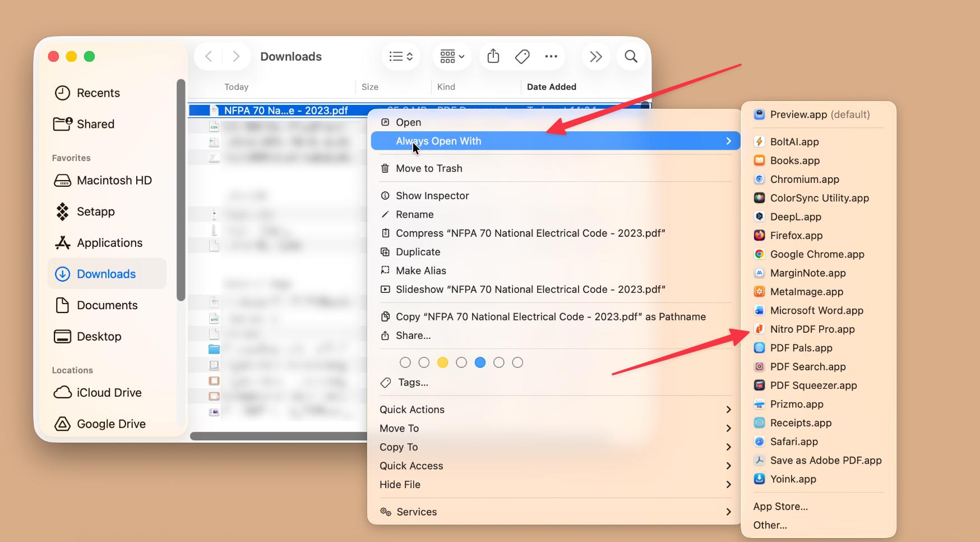The width and height of the screenshot is (980, 542).
Task: Open the view options dropdown
Action: pyautogui.click(x=400, y=56)
